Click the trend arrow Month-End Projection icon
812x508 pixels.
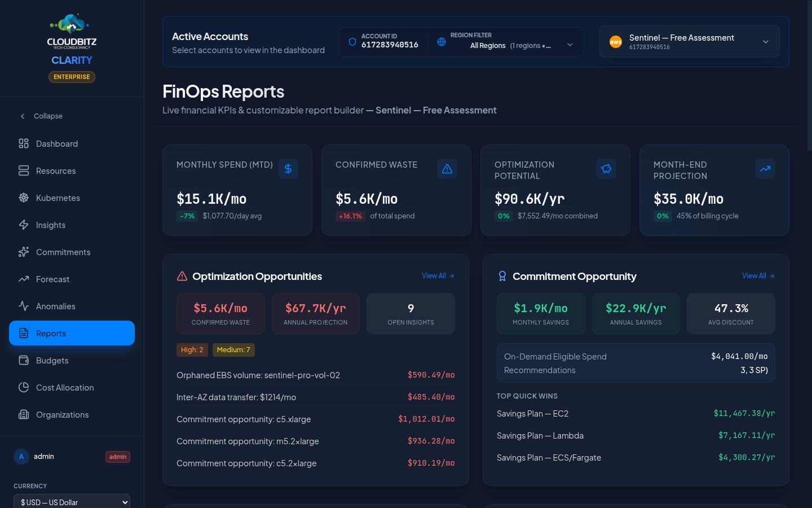765,169
